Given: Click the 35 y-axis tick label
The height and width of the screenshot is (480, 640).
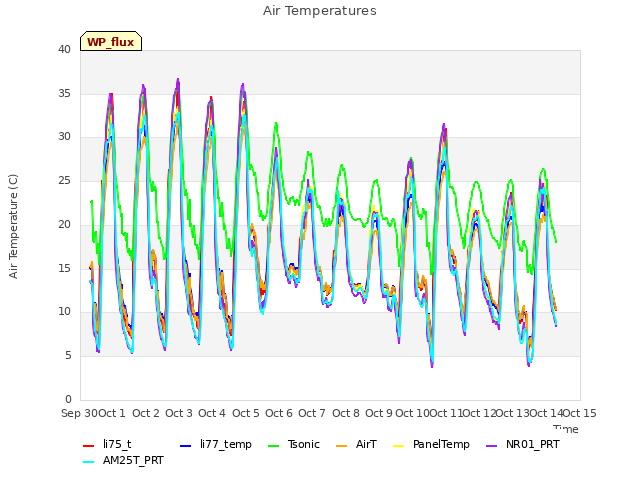Looking at the screenshot, I should click(x=64, y=93).
